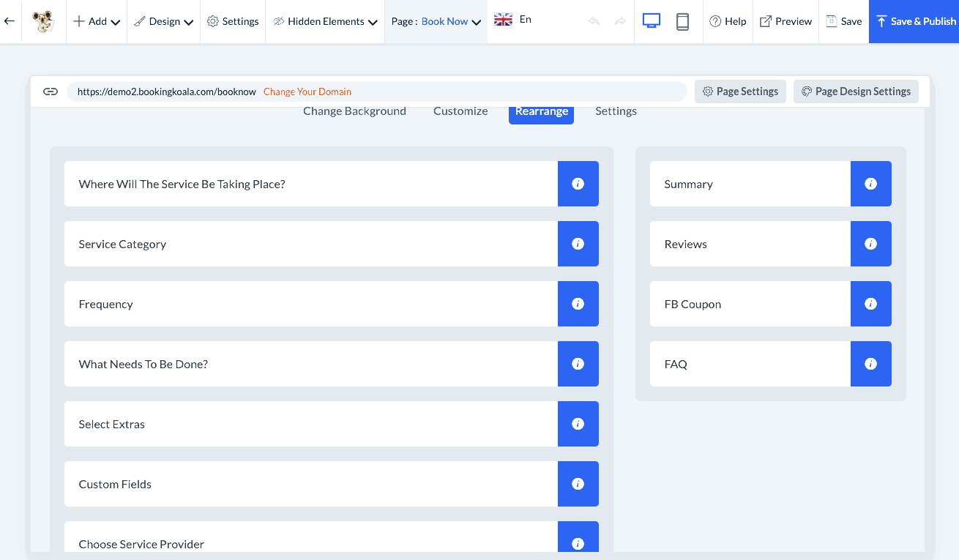Select the Frequency row

pos(332,304)
